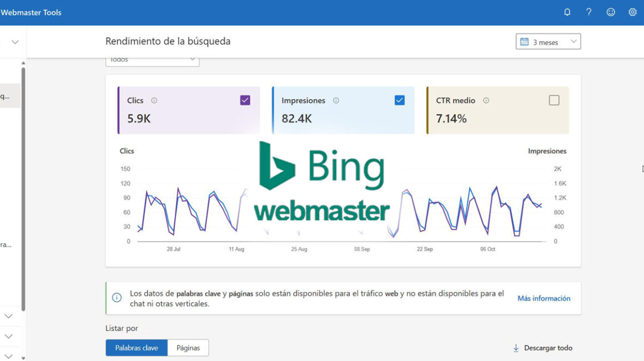Open the Todos filter dropdown
The height and width of the screenshot is (361, 644).
point(152,59)
